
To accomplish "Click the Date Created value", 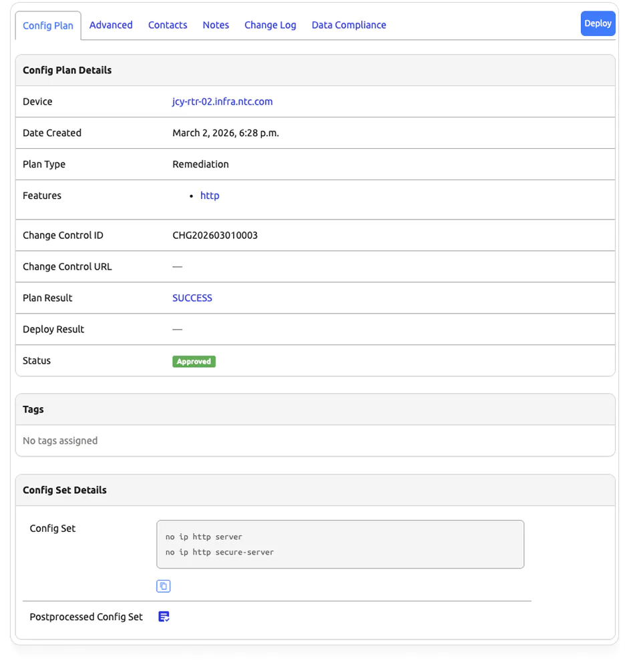I will pos(226,133).
